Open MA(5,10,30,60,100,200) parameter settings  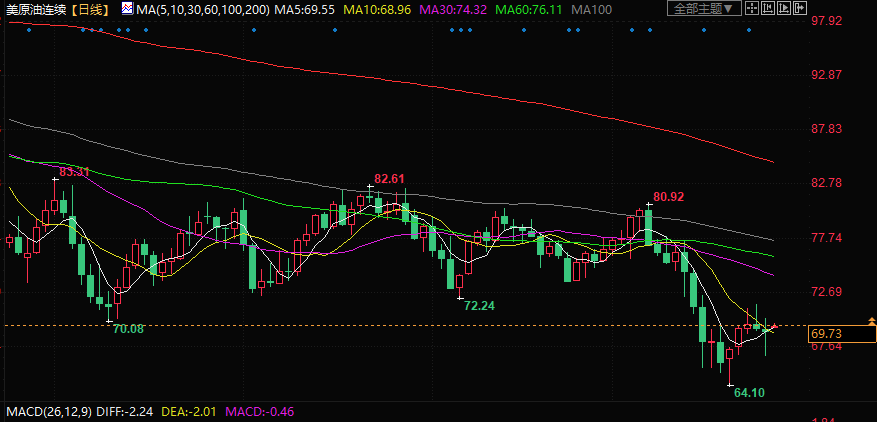(202, 9)
